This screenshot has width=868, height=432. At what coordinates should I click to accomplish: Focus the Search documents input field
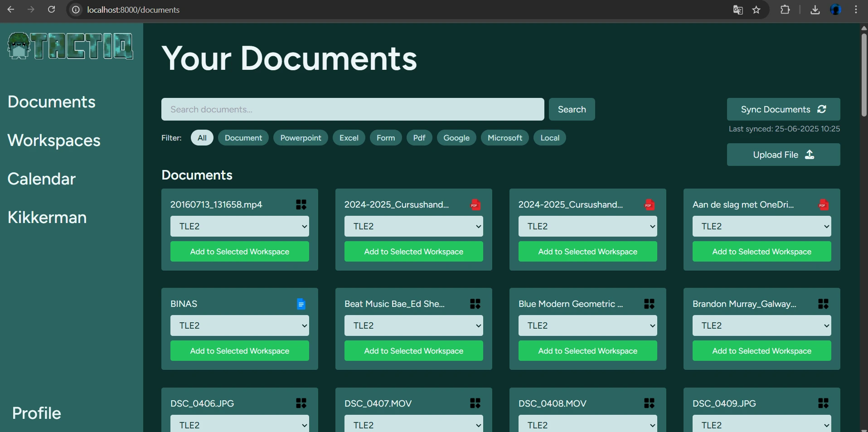pyautogui.click(x=352, y=109)
